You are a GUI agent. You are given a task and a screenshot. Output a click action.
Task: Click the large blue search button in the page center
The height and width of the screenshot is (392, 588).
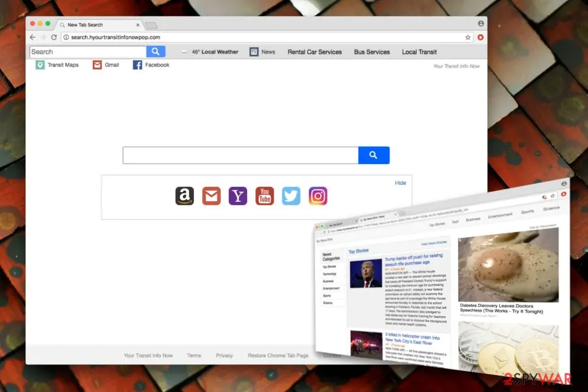(x=374, y=155)
